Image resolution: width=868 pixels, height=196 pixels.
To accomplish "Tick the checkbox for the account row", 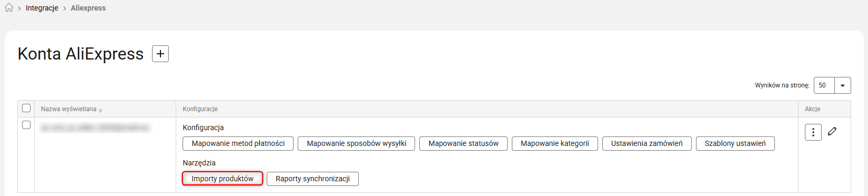I will tap(26, 125).
